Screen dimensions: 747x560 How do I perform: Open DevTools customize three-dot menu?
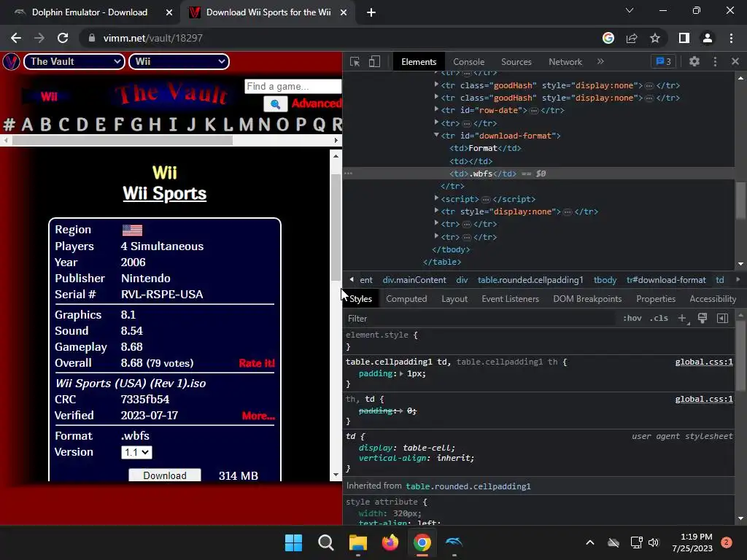(715, 61)
